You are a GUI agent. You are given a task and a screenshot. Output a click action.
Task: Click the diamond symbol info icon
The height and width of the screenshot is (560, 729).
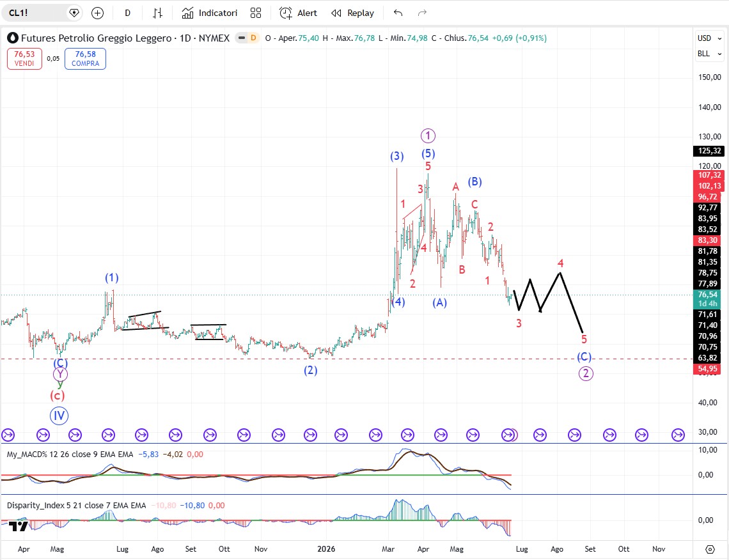pyautogui.click(x=74, y=13)
